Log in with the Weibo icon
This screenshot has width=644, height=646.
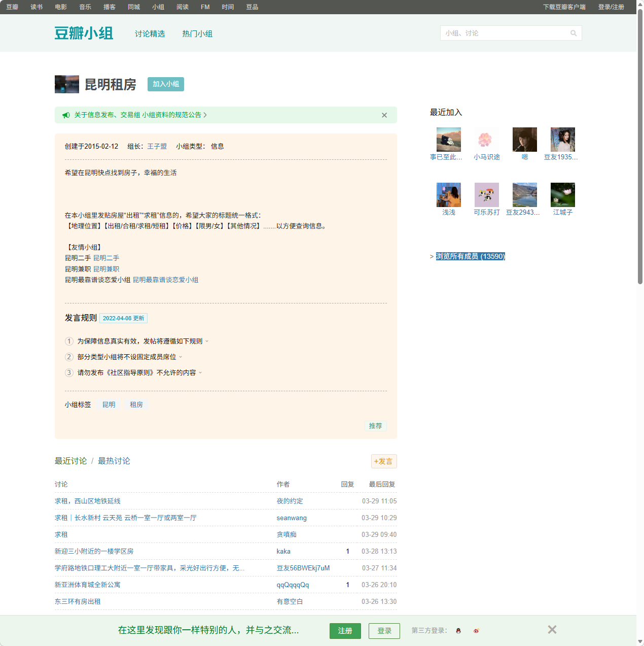(x=476, y=631)
